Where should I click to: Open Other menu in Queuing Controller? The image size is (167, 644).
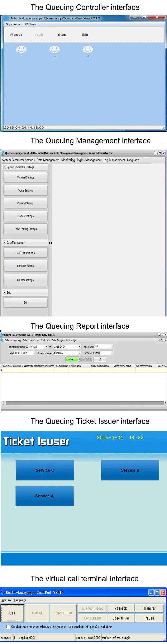tap(30, 24)
